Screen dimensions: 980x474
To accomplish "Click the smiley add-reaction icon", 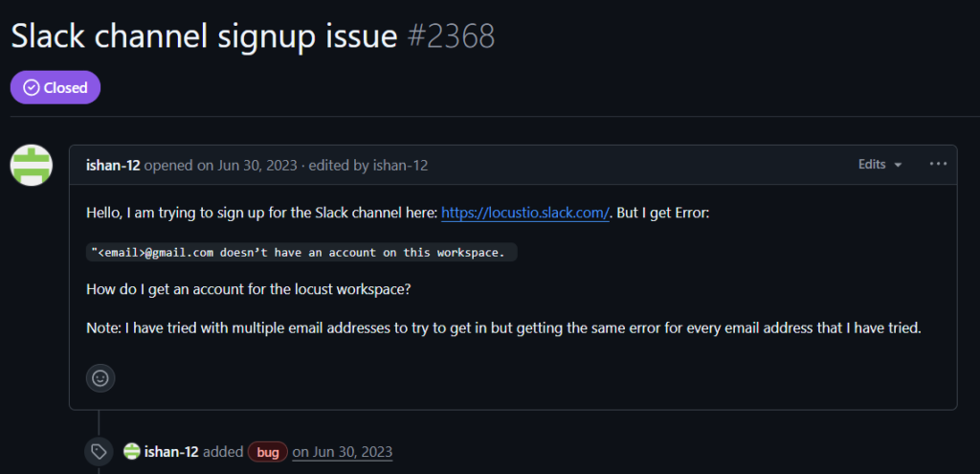I will (100, 377).
